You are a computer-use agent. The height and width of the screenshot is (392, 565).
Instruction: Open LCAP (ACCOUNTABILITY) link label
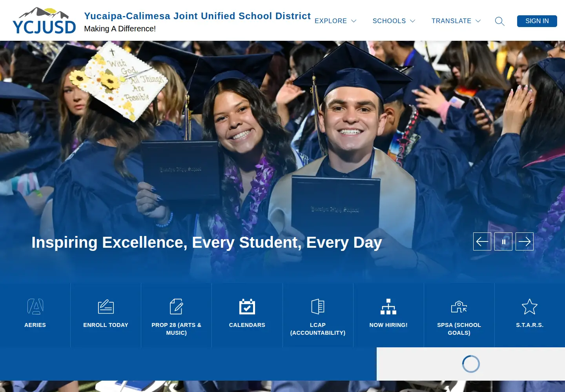click(318, 329)
